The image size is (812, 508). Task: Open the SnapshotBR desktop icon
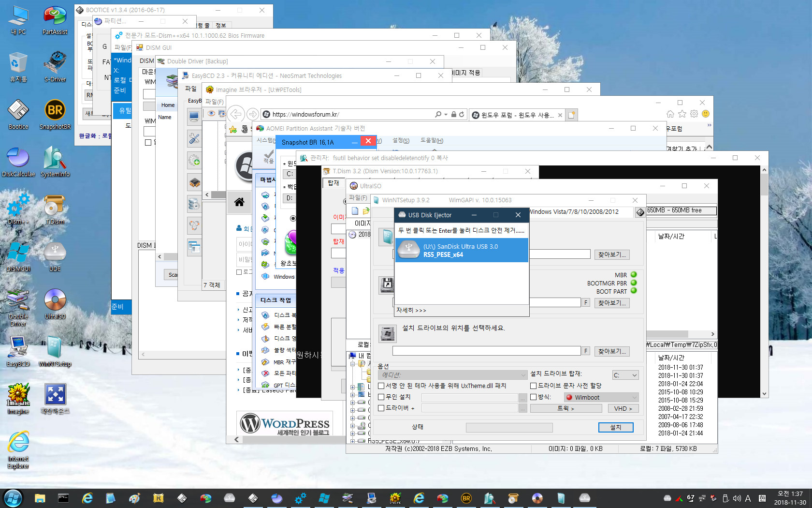click(x=55, y=114)
